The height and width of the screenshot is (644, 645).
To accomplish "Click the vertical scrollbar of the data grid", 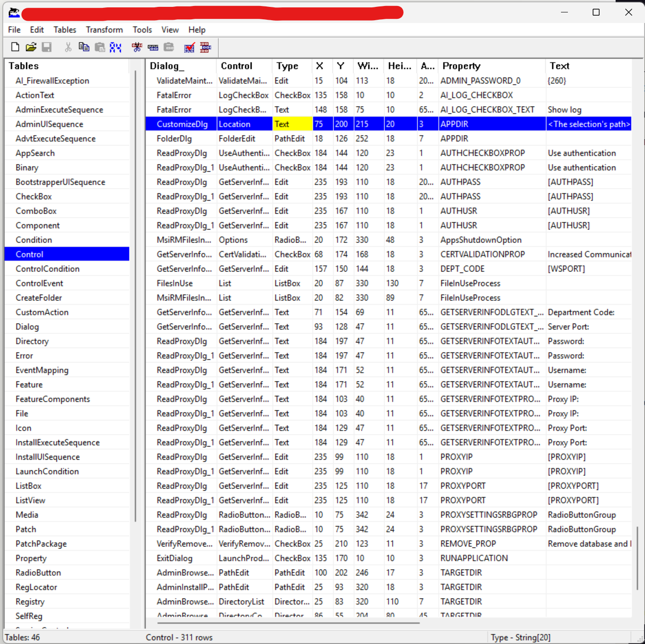I will pos(637,558).
